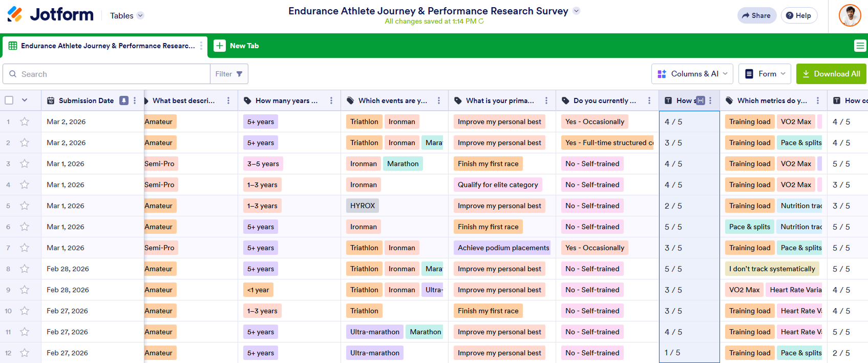Click 'Achieve podium placements' cell

tap(503, 248)
